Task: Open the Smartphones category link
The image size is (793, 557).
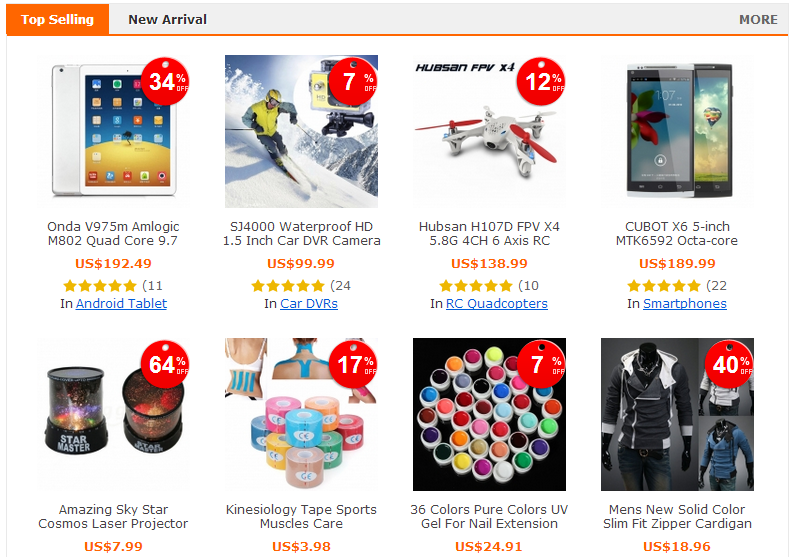Action: click(x=685, y=304)
